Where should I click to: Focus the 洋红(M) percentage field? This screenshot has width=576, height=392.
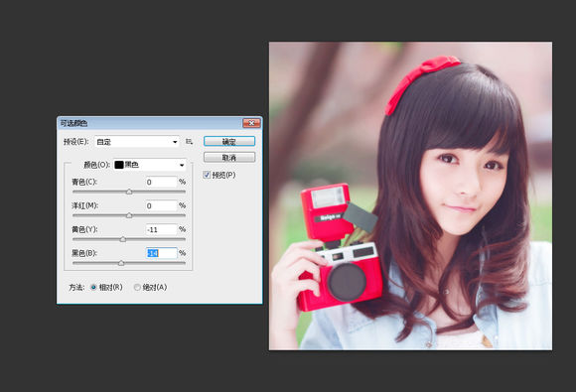pos(161,205)
